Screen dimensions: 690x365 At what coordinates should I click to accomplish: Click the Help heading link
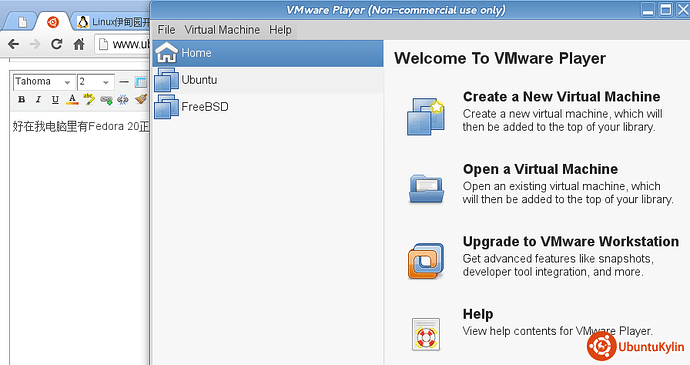pyautogui.click(x=478, y=314)
